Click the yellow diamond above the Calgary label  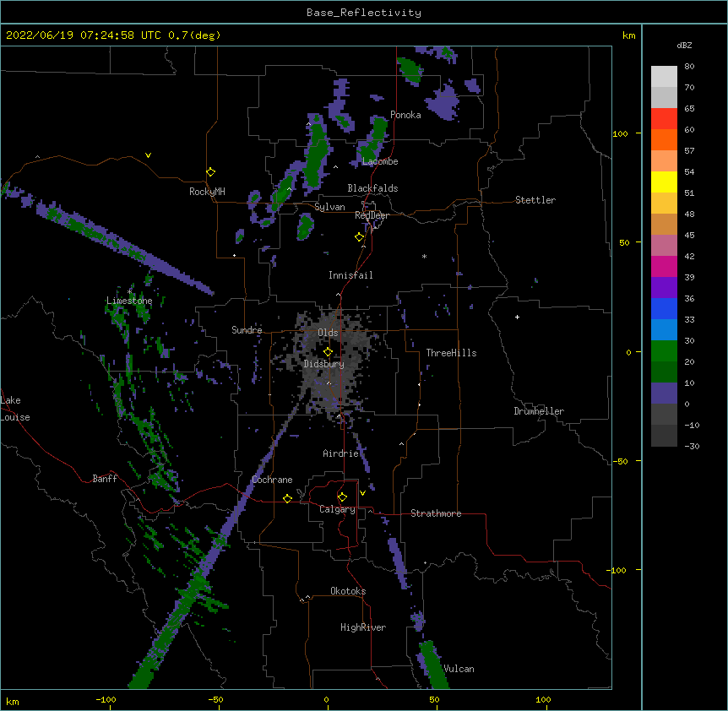[342, 497]
